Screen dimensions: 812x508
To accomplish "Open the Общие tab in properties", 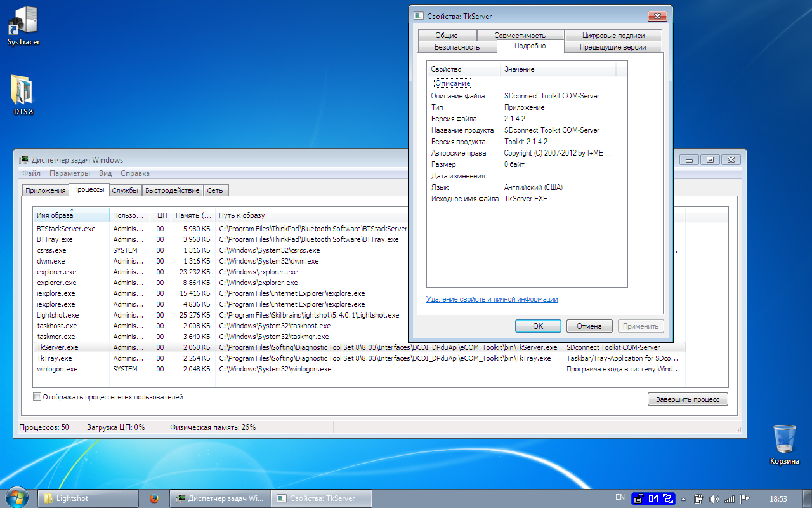I will pyautogui.click(x=447, y=36).
